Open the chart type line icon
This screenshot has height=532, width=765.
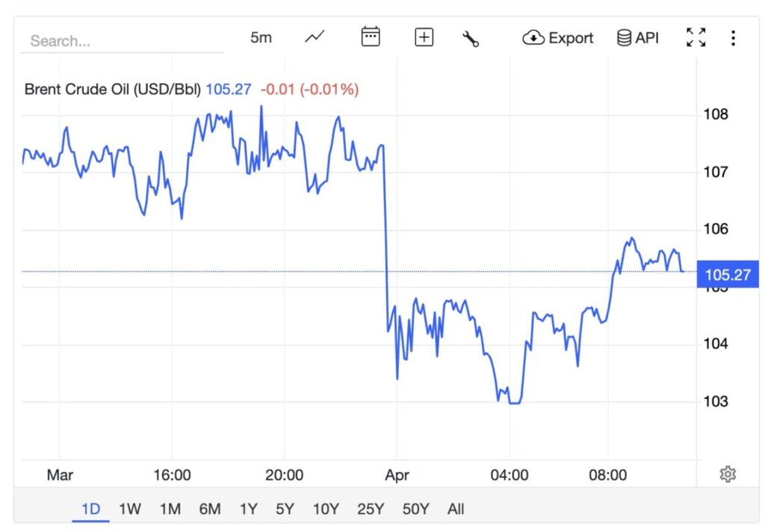click(313, 36)
